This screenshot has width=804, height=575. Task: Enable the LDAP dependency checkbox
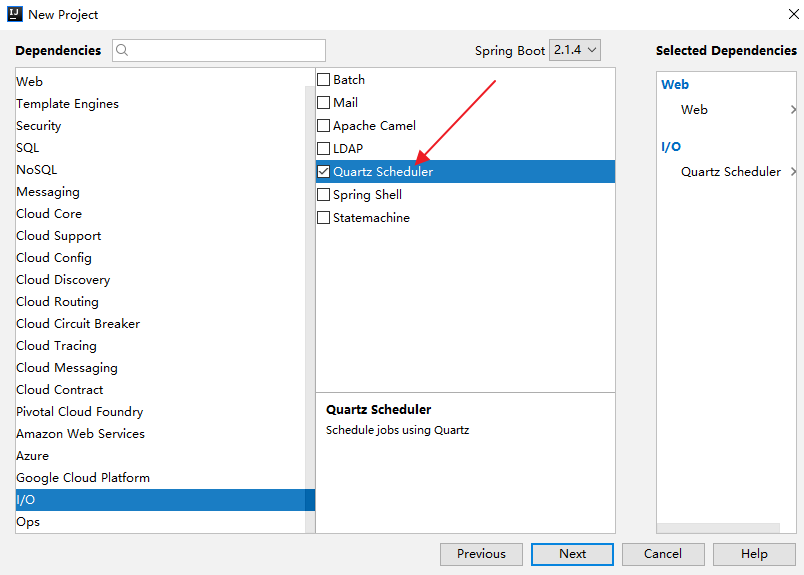coord(324,149)
